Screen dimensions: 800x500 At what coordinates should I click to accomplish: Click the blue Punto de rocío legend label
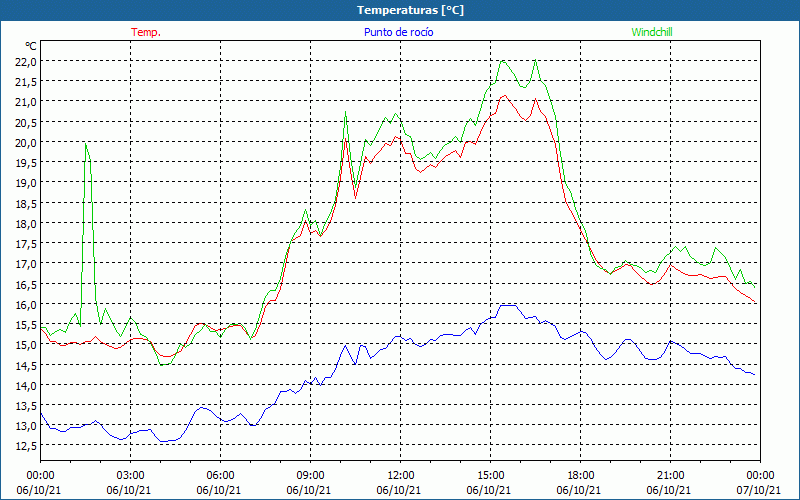tap(398, 32)
